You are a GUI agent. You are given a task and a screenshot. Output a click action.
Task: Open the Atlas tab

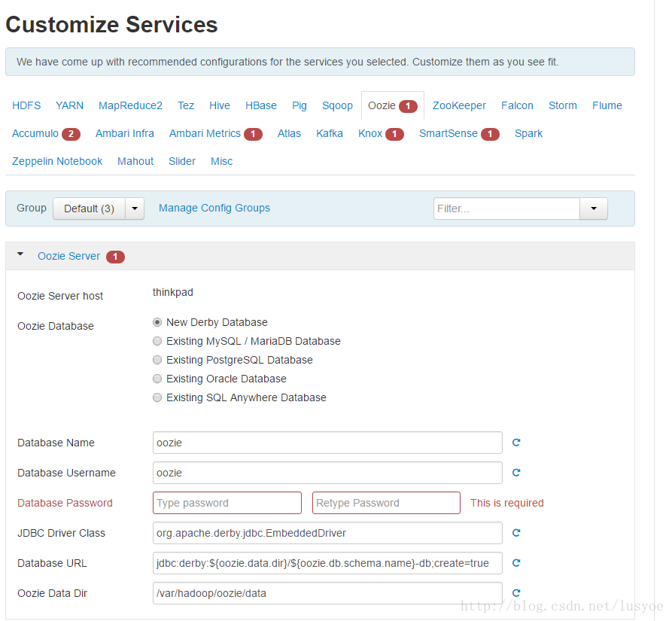[x=289, y=133]
